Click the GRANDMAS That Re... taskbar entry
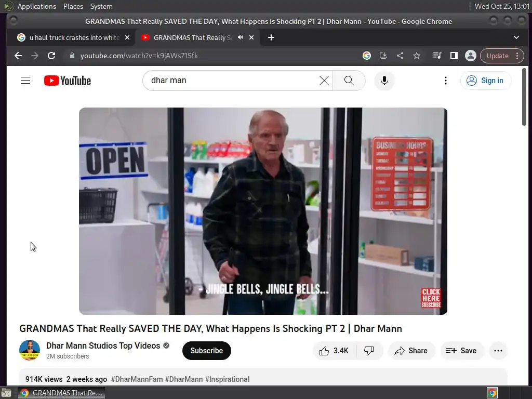The width and height of the screenshot is (532, 399). pyautogui.click(x=61, y=393)
